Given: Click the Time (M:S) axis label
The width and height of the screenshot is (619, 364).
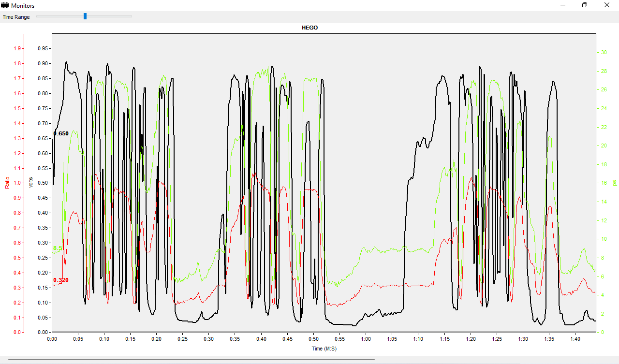Looking at the screenshot, I should pyautogui.click(x=324, y=349).
